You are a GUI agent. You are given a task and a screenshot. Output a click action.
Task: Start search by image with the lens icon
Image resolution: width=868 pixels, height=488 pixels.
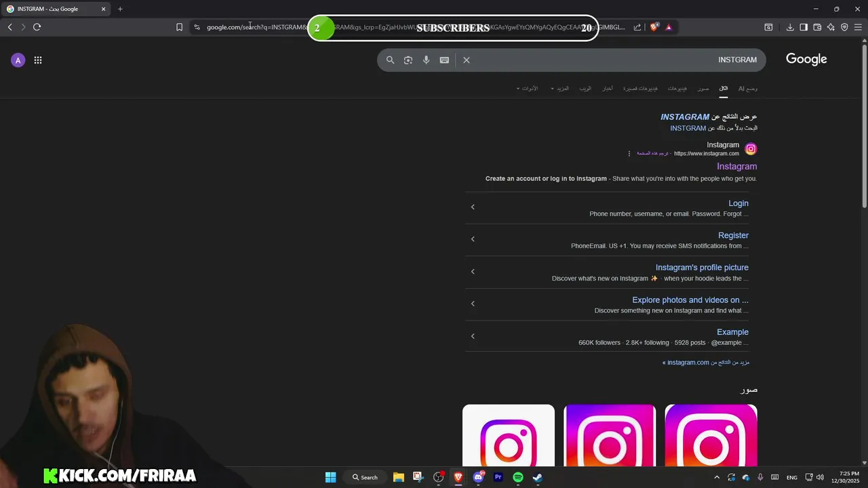pos(408,60)
